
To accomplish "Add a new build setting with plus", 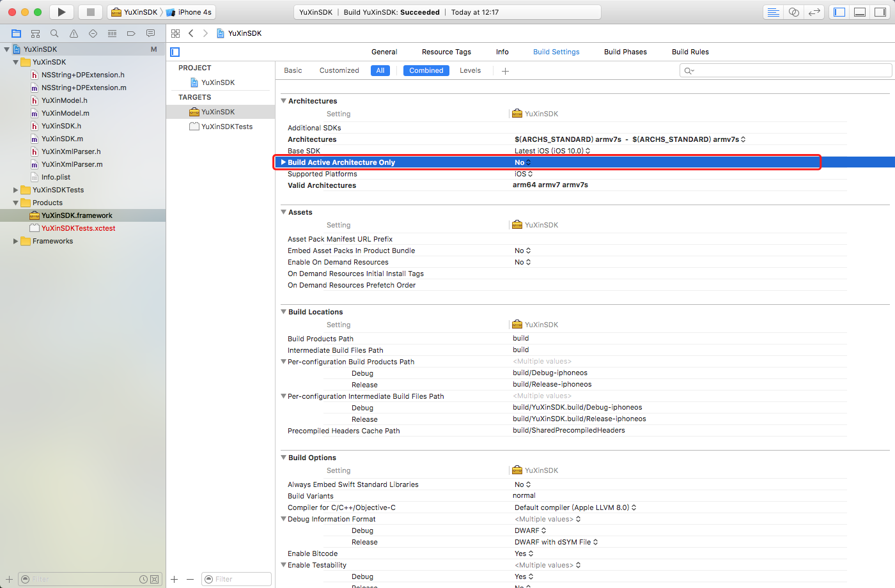I will tap(505, 71).
